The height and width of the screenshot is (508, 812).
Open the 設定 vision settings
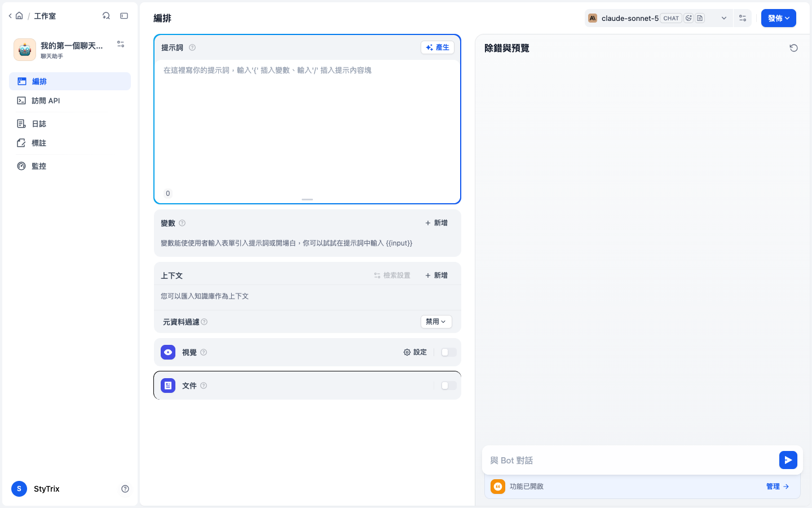coord(415,352)
